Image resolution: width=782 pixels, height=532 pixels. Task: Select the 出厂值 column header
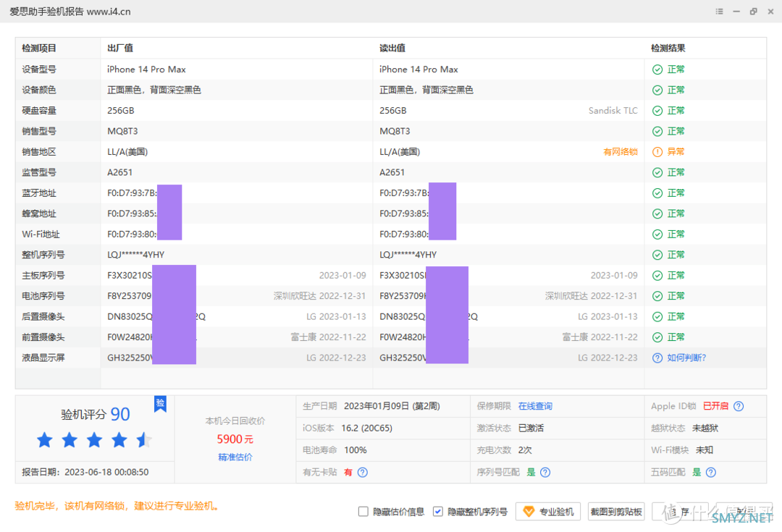pos(120,48)
